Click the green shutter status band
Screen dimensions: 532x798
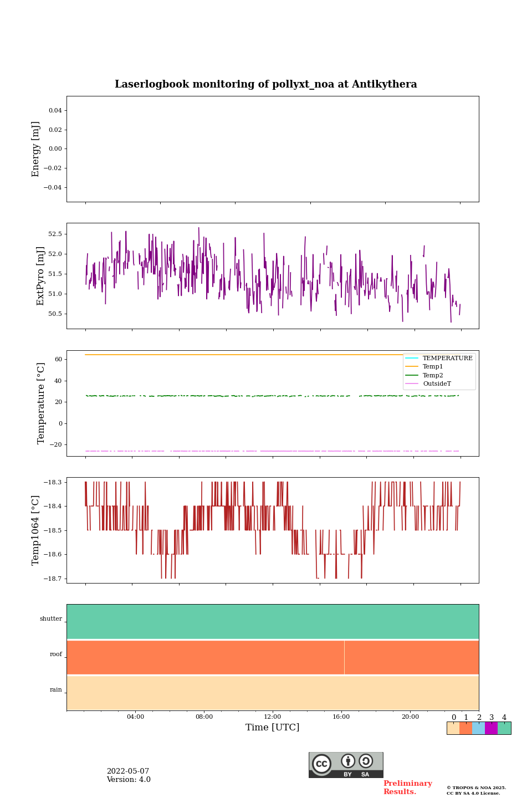273,622
